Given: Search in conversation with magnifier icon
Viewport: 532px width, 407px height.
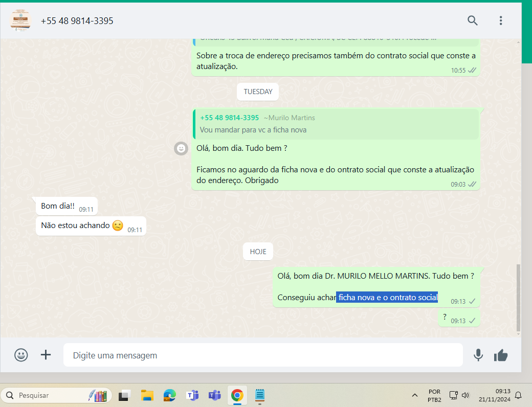Looking at the screenshot, I should point(472,20).
